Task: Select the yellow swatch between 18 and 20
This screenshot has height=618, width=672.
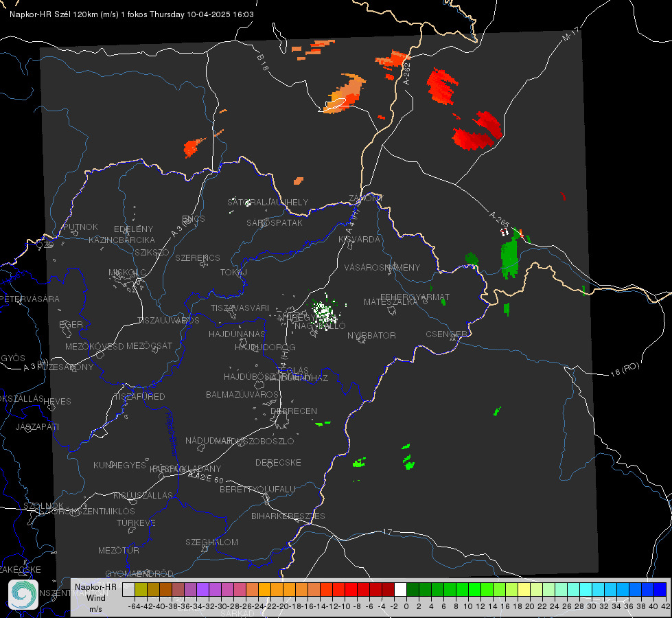Action: tap(524, 589)
